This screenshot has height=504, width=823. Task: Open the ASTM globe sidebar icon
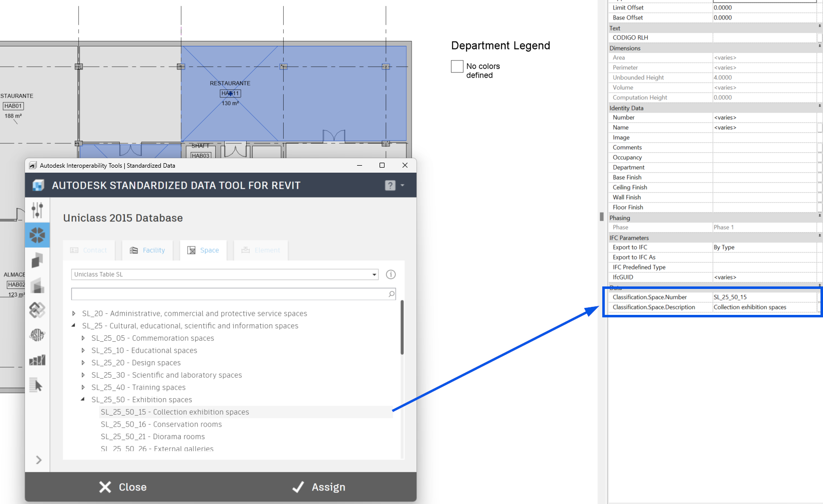coord(37,335)
